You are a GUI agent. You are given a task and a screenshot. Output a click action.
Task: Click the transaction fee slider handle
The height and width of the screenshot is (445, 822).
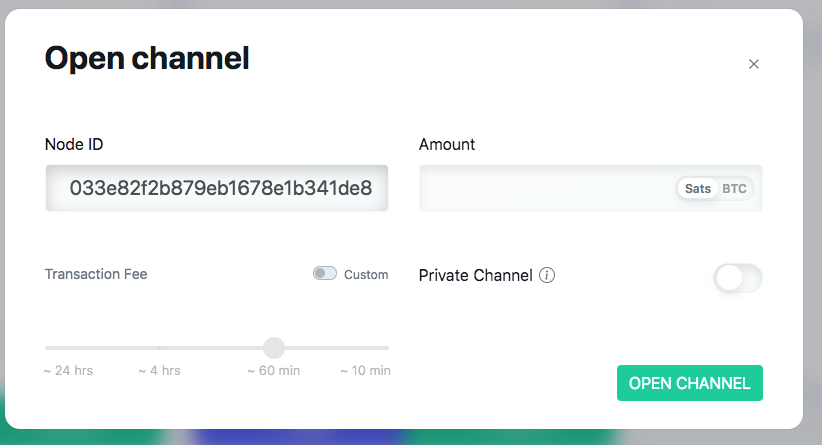tap(274, 348)
